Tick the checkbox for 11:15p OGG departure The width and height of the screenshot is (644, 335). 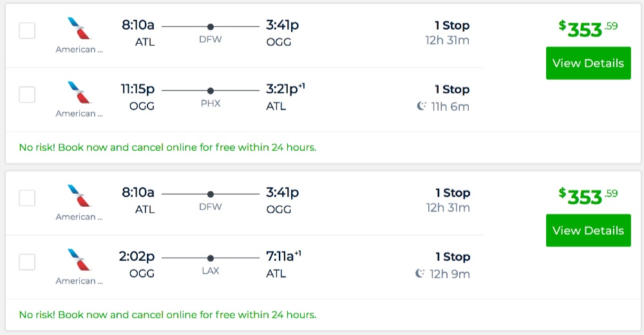tap(27, 95)
